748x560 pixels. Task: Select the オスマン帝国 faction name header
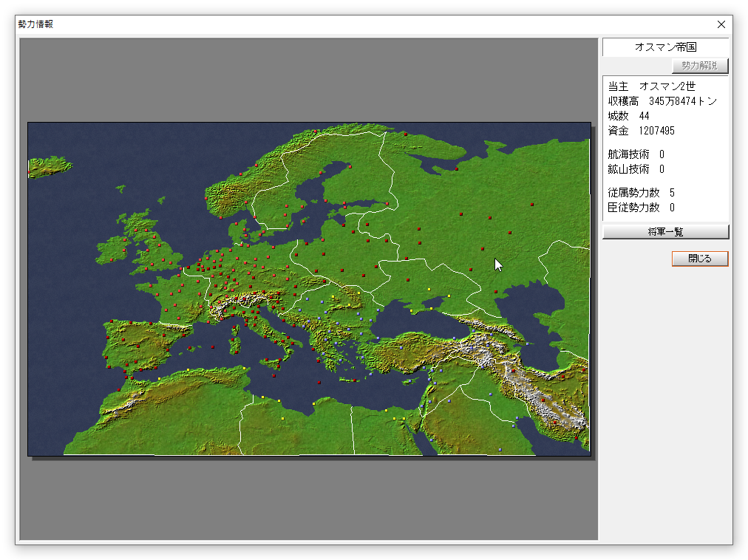665,47
